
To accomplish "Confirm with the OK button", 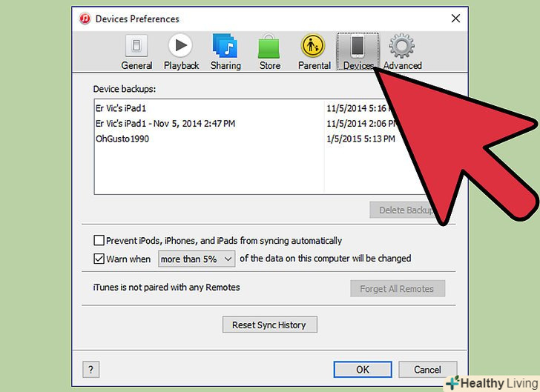I will [363, 369].
